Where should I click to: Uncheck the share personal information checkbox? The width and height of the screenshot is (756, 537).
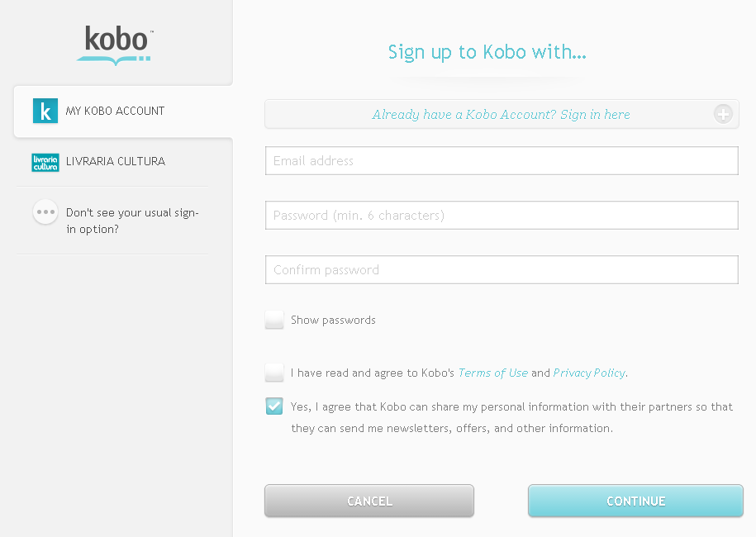click(274, 406)
